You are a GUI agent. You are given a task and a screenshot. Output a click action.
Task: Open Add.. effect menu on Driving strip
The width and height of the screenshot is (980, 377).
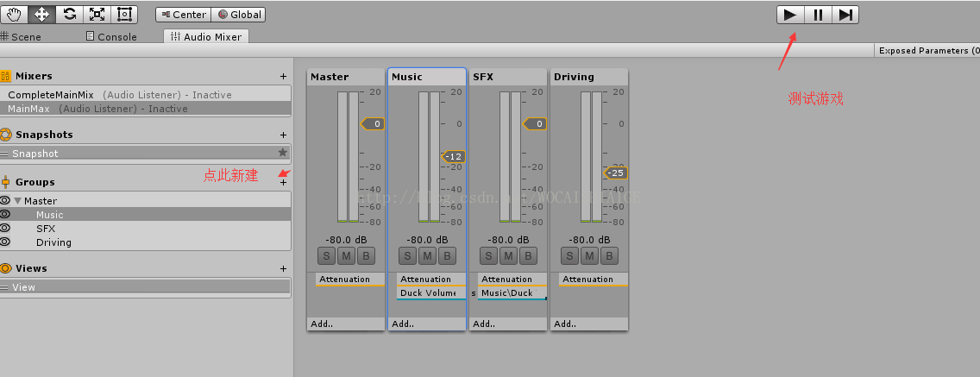(x=589, y=324)
